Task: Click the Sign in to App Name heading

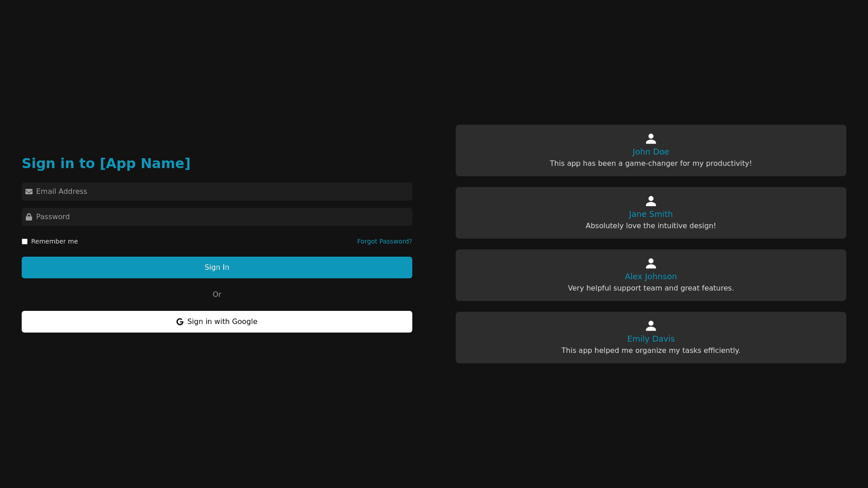Action: tap(106, 164)
